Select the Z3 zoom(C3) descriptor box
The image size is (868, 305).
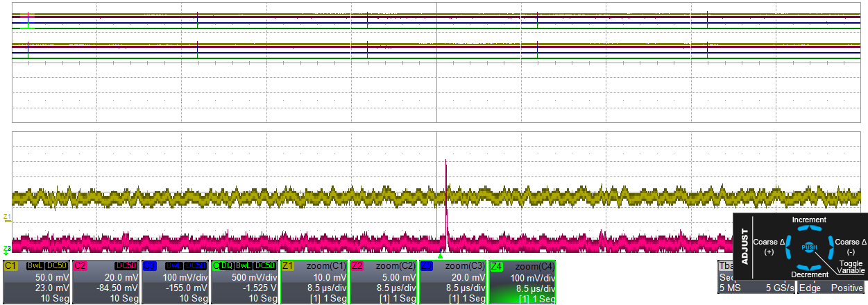coord(453,282)
